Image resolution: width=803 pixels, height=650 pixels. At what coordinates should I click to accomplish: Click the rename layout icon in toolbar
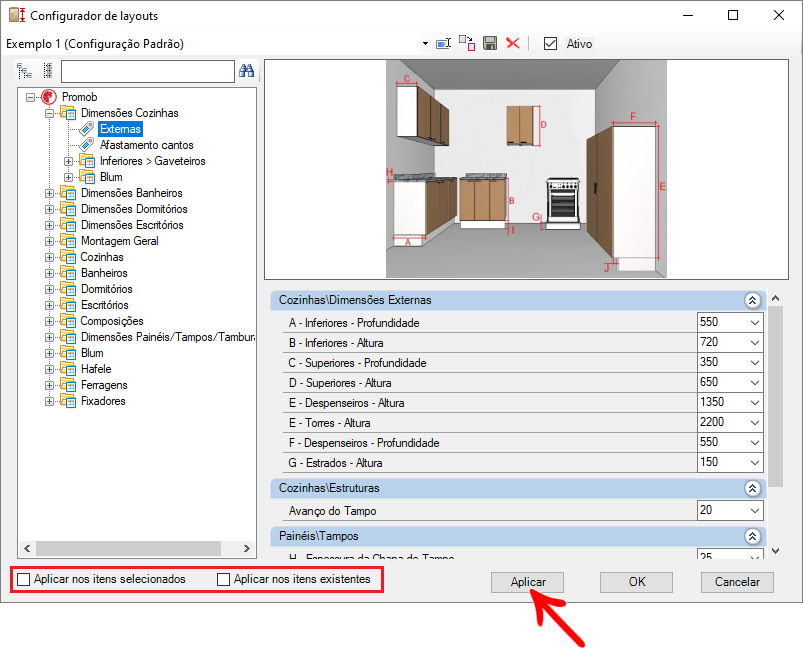tap(443, 43)
